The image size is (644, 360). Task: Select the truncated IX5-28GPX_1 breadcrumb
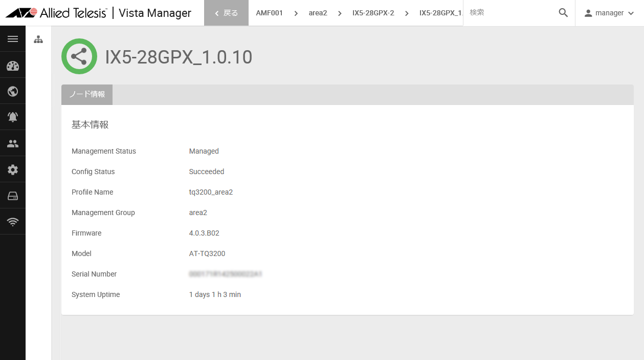point(441,13)
